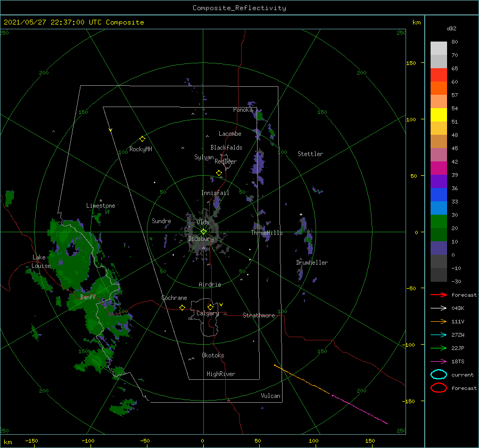Select the yellow 54 dBZ color swatch
Screen dimensions: 479x448
(439, 115)
